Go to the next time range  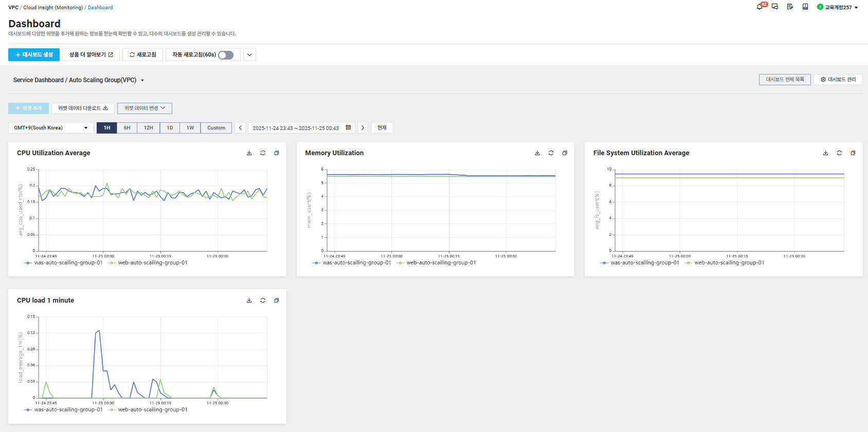point(363,128)
